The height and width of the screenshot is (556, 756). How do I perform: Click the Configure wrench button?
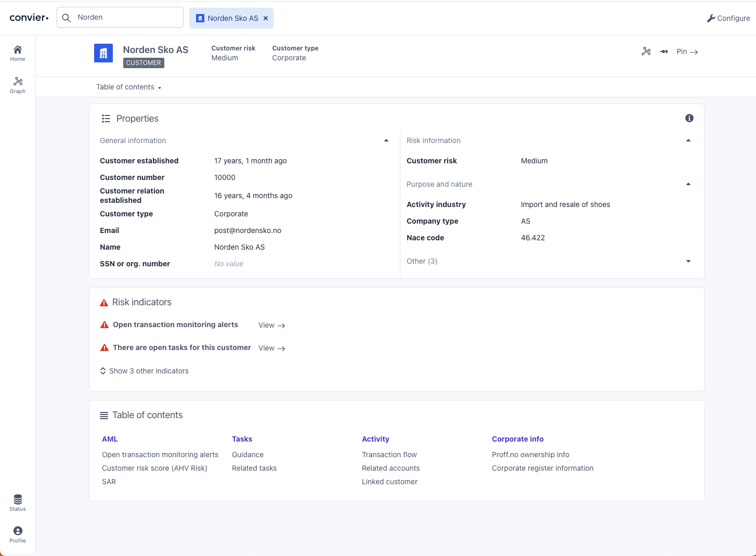coord(728,18)
